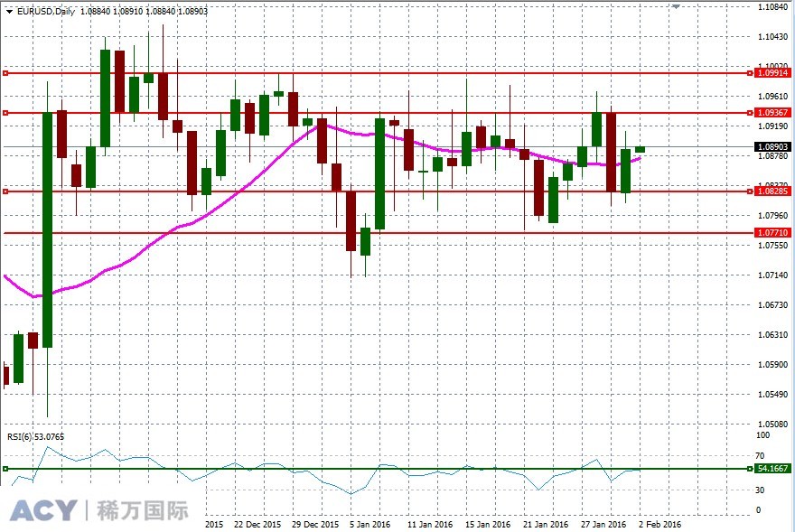Click the 11 Jan 2016 date label

pos(430,525)
